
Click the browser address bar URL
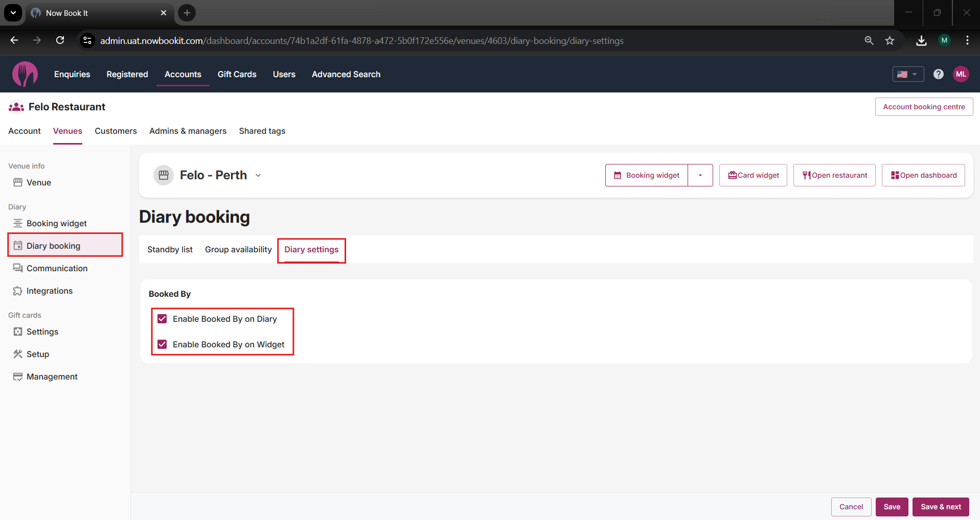point(361,41)
